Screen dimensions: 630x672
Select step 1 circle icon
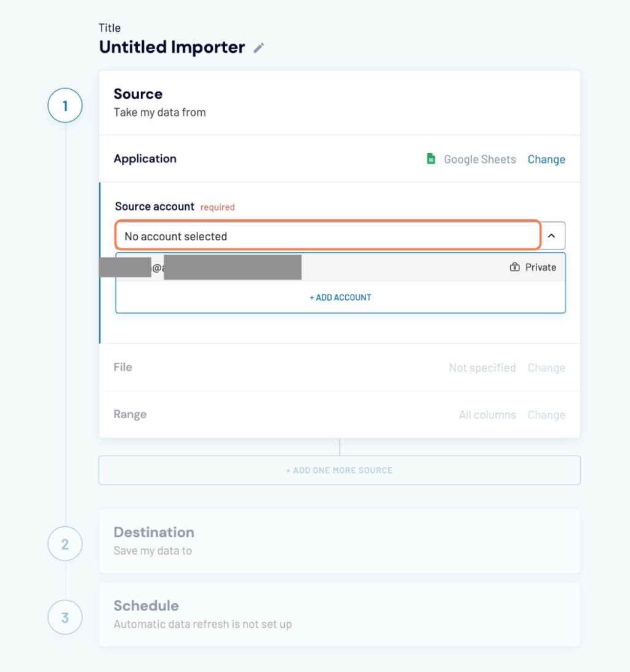pos(65,105)
